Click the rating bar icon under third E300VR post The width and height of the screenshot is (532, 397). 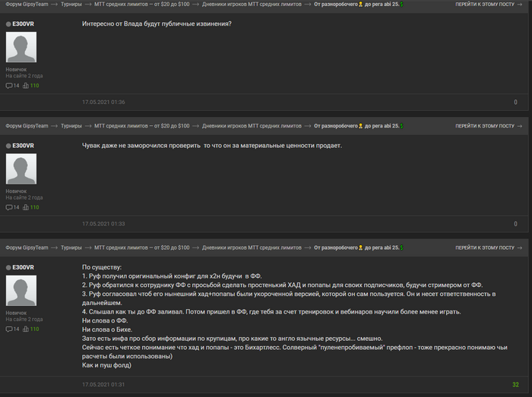click(x=26, y=329)
